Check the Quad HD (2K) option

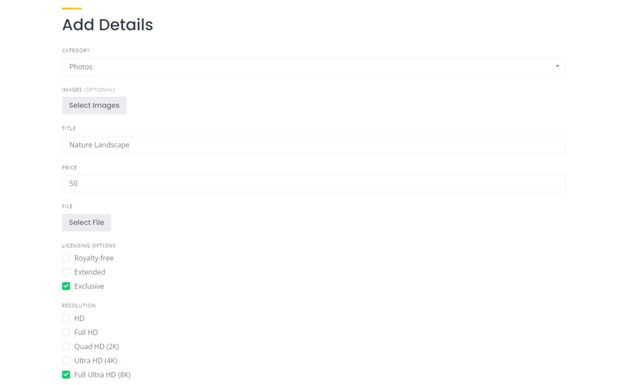(66, 346)
